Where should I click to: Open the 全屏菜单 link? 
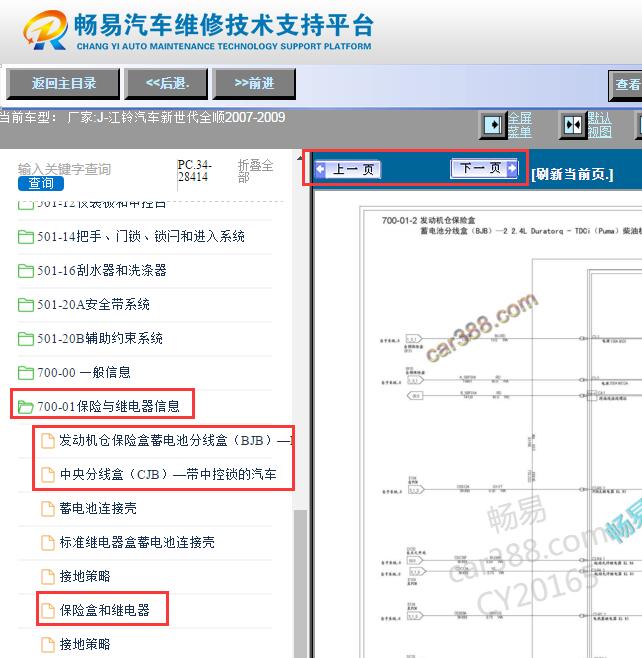[x=520, y=125]
